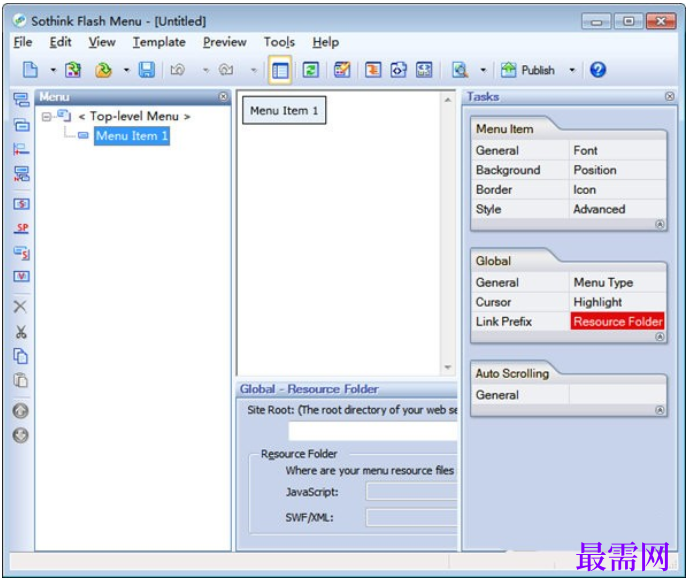Open the View menu
The width and height of the screenshot is (688, 588).
(102, 42)
